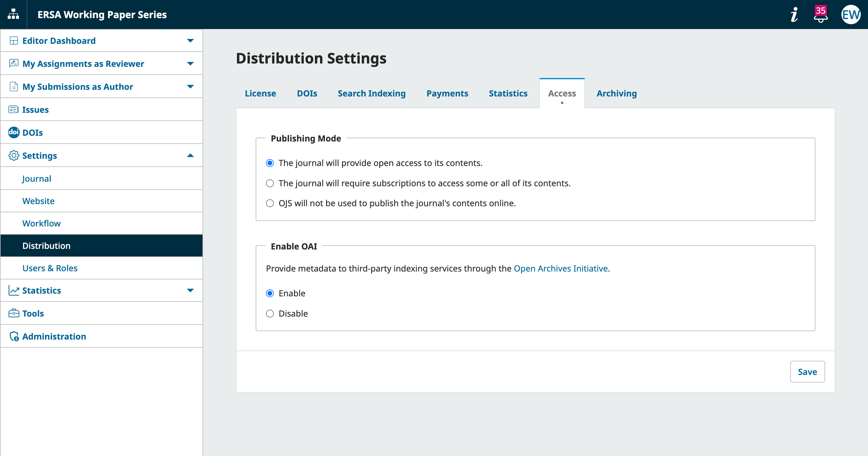Click the DOIs sidebar doi icon
868x456 pixels.
click(14, 132)
